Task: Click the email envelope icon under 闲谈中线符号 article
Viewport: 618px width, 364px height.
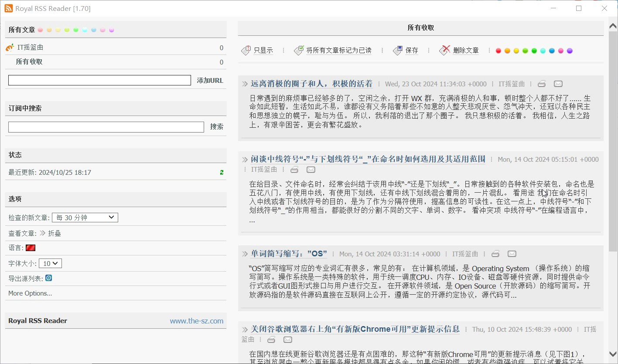Action: click(311, 170)
